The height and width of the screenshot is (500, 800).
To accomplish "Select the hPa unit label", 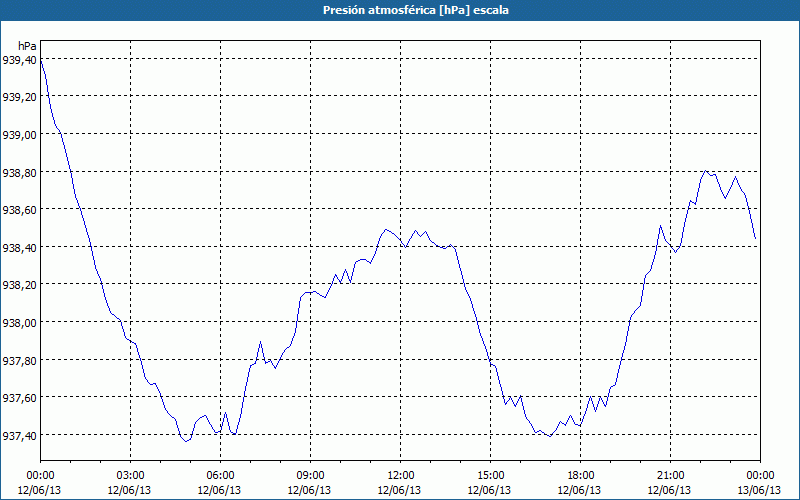I will point(28,46).
